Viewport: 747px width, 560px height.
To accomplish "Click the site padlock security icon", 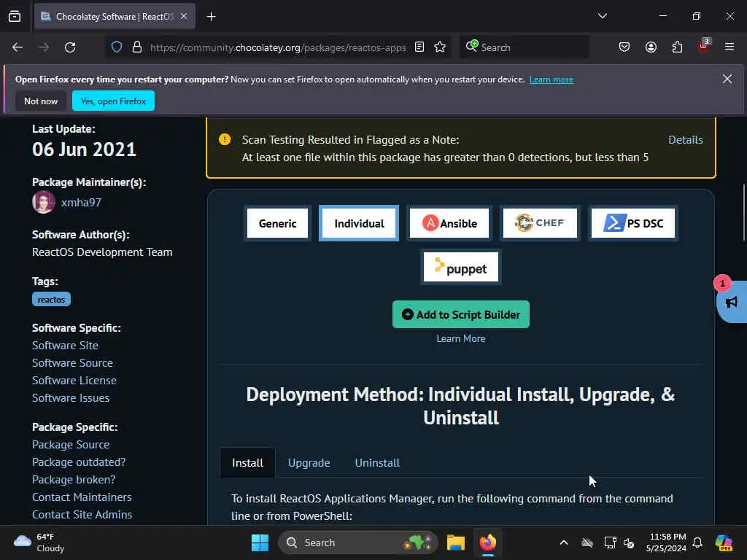I will 137,47.
